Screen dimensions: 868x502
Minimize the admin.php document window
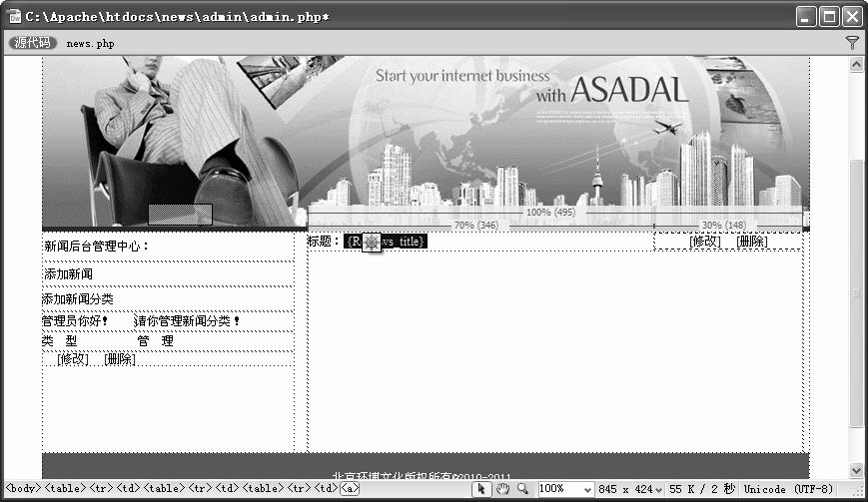click(806, 17)
